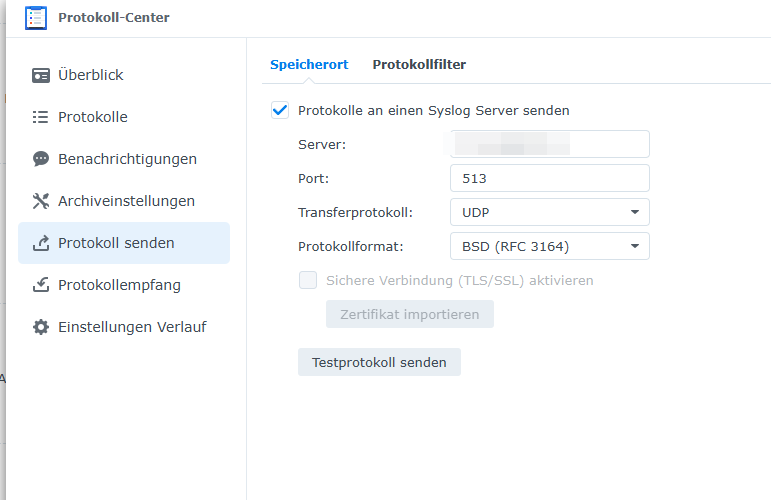The image size is (771, 500).
Task: Click the Benachrichtigungen speech bubble icon
Action: pos(41,159)
